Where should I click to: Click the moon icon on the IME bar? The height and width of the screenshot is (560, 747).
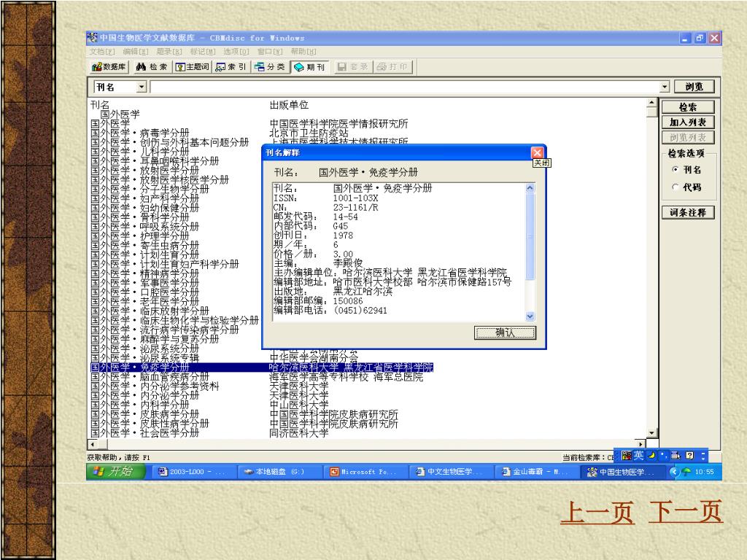click(651, 456)
